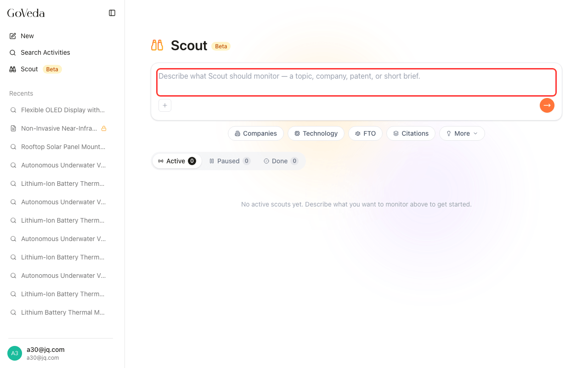
Task: Switch to the Done tab
Action: click(281, 161)
